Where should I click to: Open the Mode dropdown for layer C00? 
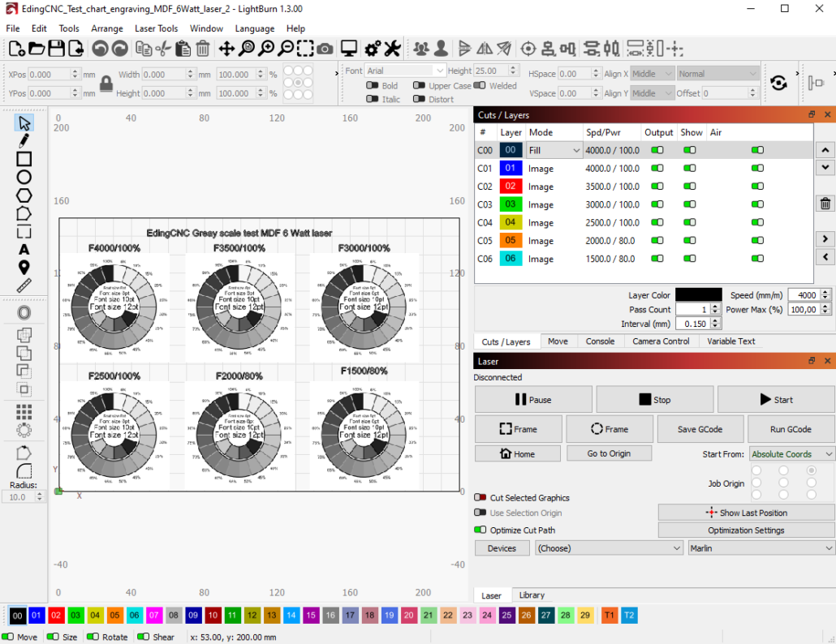coord(555,150)
